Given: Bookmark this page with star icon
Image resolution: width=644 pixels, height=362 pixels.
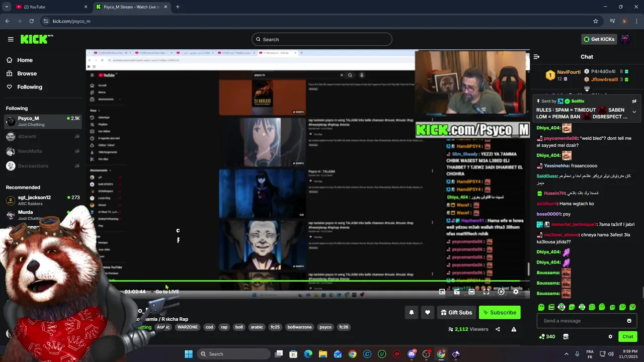Looking at the screenshot, I should 596,21.
